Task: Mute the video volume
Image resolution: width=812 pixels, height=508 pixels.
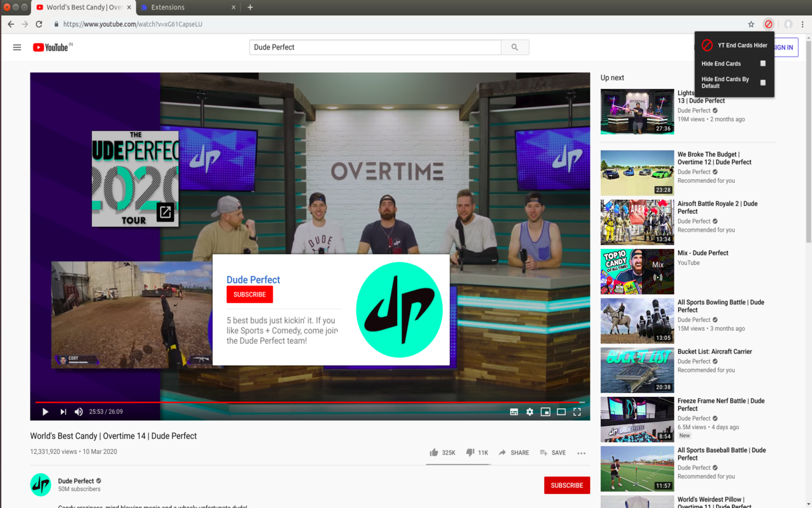Action: click(79, 411)
